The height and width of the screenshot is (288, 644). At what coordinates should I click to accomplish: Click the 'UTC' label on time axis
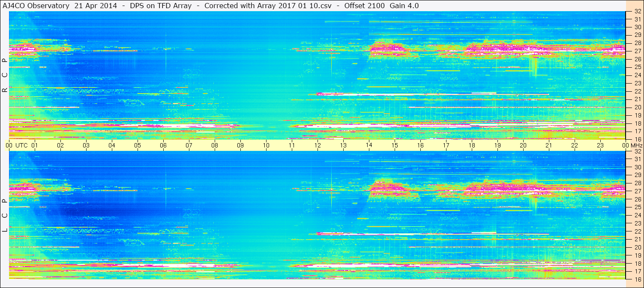22,145
